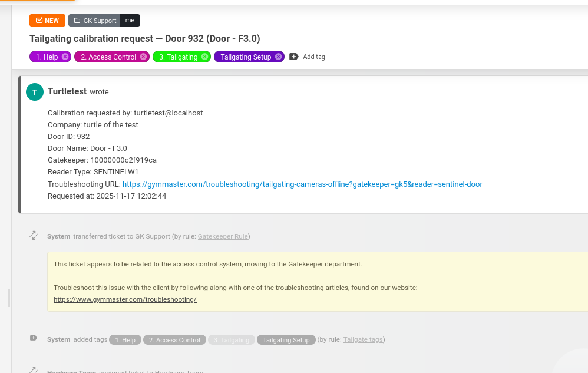Click the transfer icon beside System entry
This screenshot has height=373, width=588.
pos(34,236)
